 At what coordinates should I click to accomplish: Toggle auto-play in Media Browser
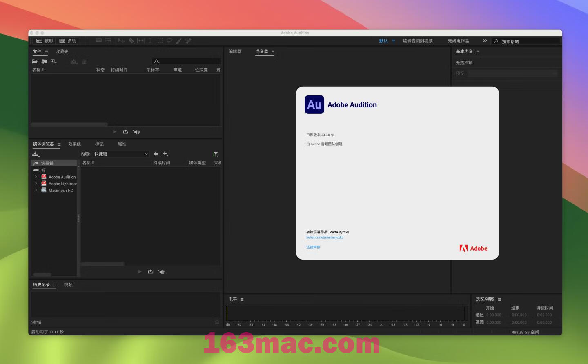click(x=161, y=272)
